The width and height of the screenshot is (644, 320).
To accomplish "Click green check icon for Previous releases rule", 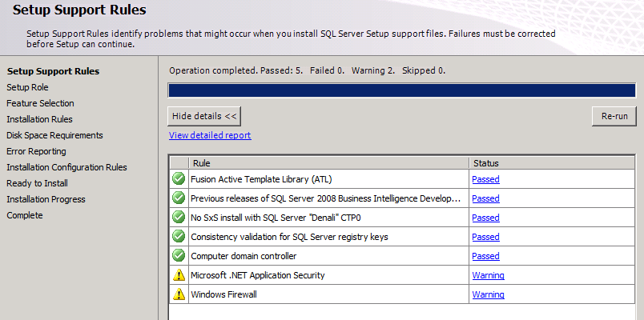I will coord(179,198).
